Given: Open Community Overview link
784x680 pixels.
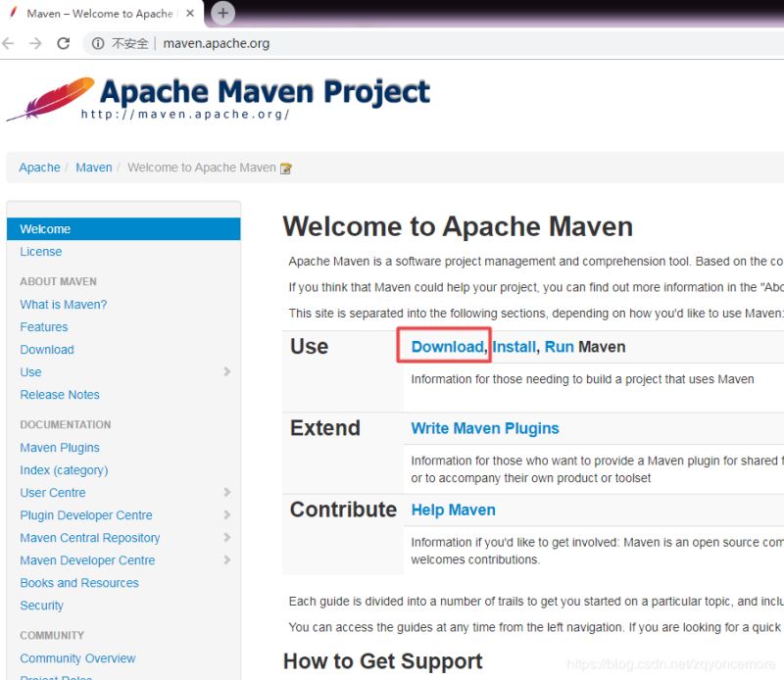Looking at the screenshot, I should (78, 658).
